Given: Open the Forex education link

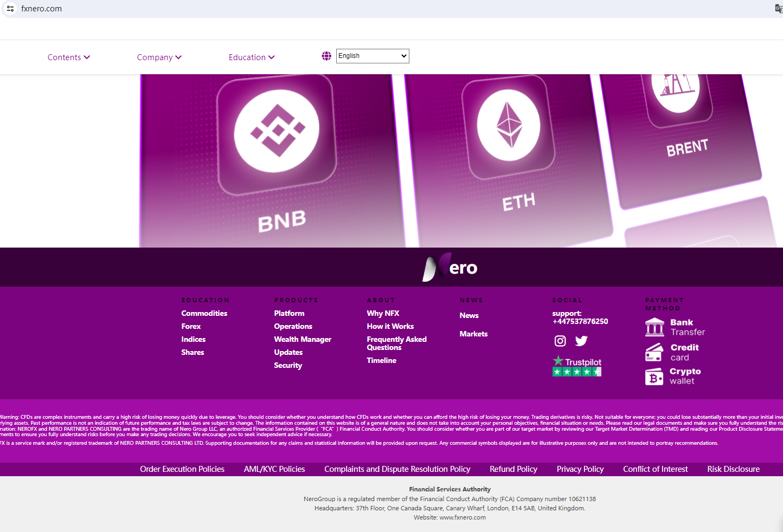Looking at the screenshot, I should 191,326.
